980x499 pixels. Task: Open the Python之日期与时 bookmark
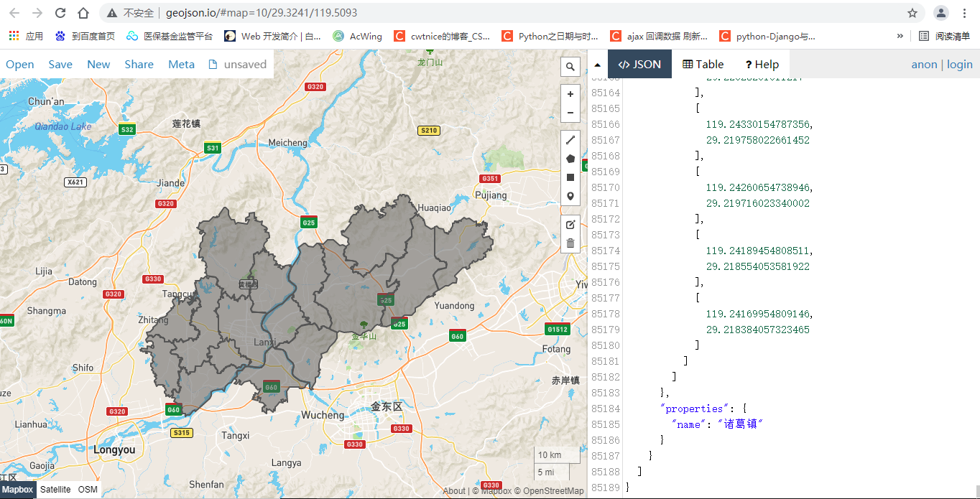coord(551,36)
